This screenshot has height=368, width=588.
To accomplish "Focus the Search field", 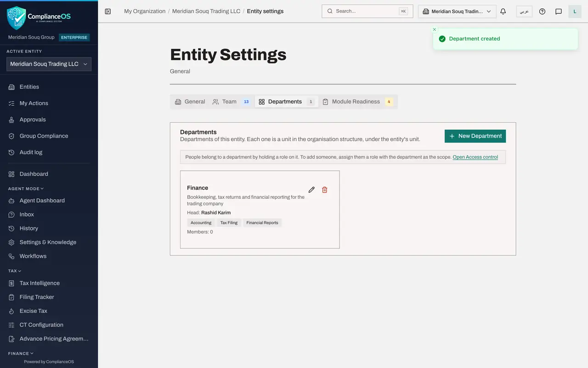I will click(367, 11).
